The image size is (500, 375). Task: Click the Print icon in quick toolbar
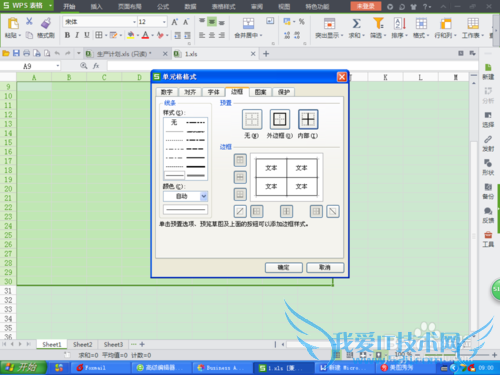[26, 53]
